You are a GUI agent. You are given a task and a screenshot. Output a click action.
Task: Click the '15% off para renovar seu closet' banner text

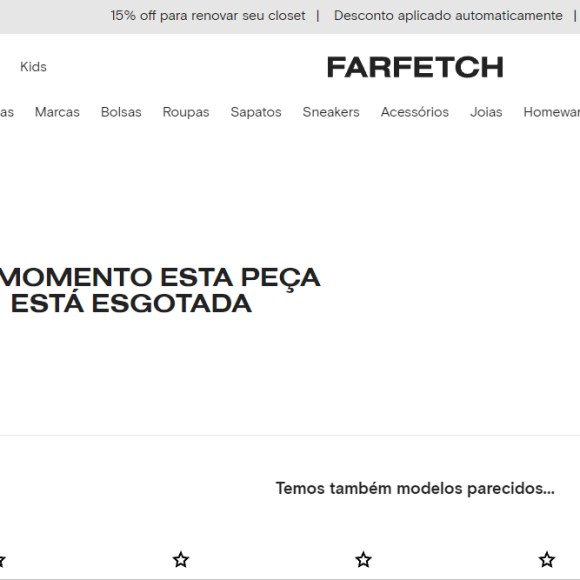pos(208,16)
